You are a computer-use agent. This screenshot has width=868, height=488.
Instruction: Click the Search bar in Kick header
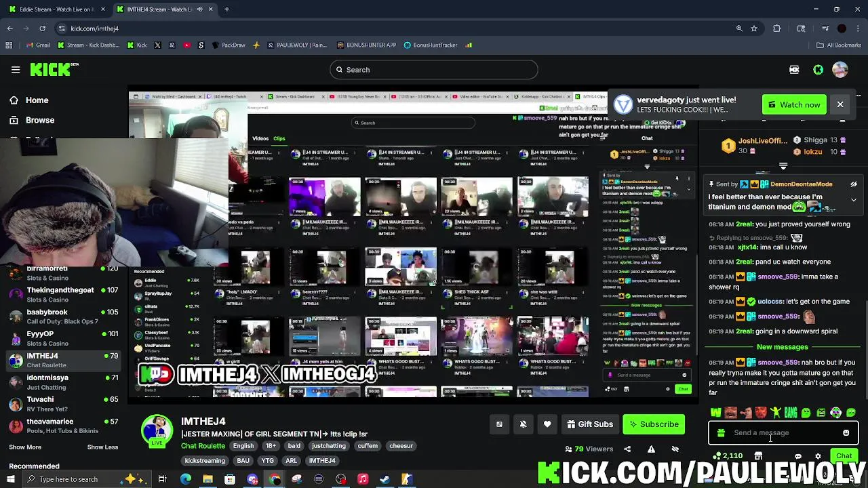(x=434, y=69)
